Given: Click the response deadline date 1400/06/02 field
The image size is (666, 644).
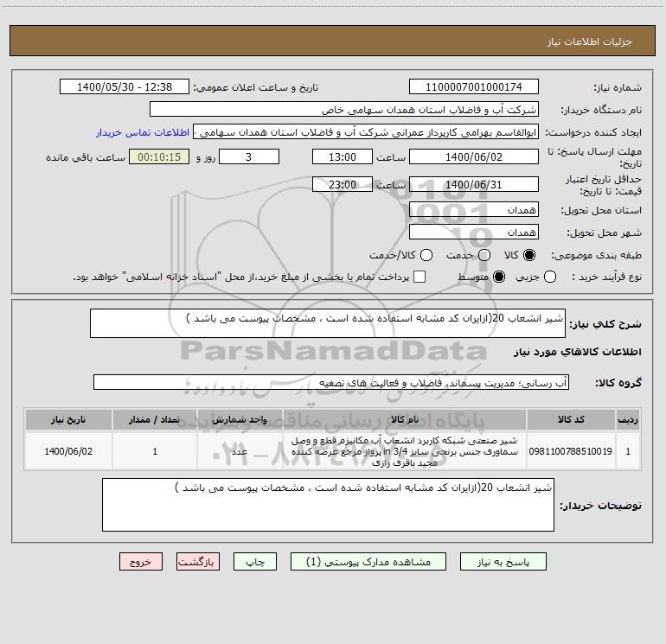Looking at the screenshot, I should (x=474, y=156).
